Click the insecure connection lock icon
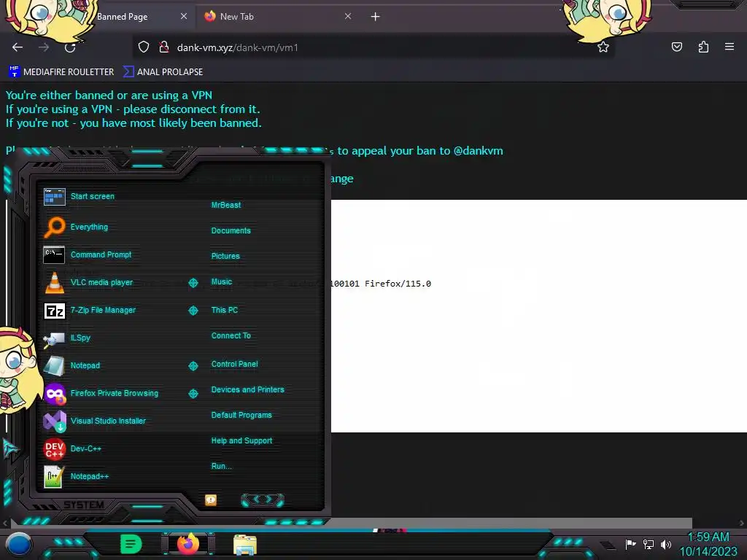The width and height of the screenshot is (747, 560). point(164,47)
